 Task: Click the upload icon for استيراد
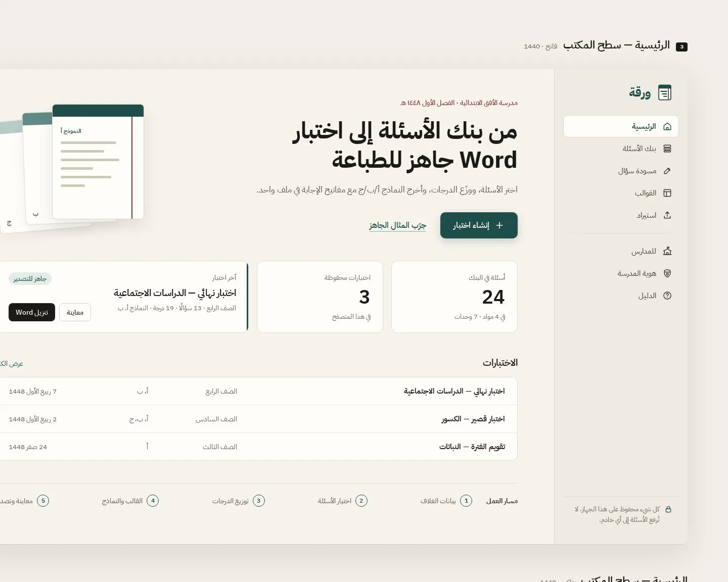pyautogui.click(x=667, y=215)
